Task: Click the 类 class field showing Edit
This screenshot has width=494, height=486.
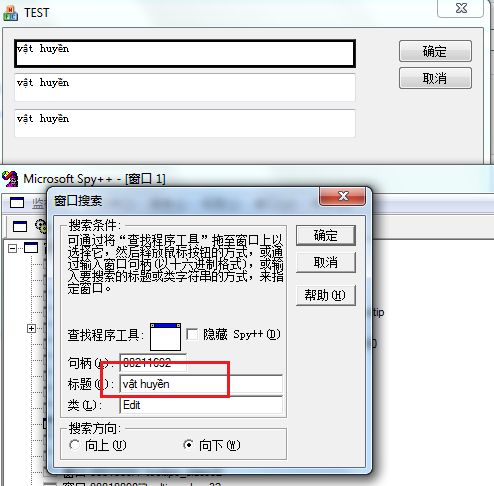Action: 201,405
